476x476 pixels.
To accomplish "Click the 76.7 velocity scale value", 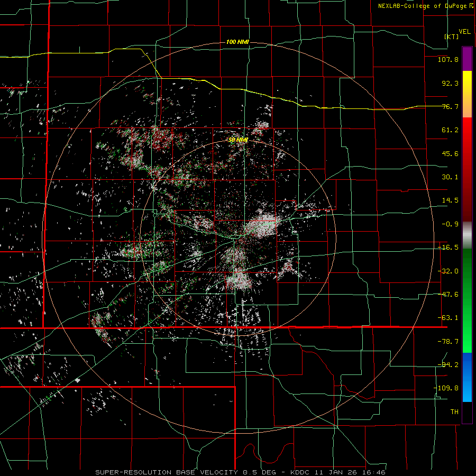I will coord(450,106).
